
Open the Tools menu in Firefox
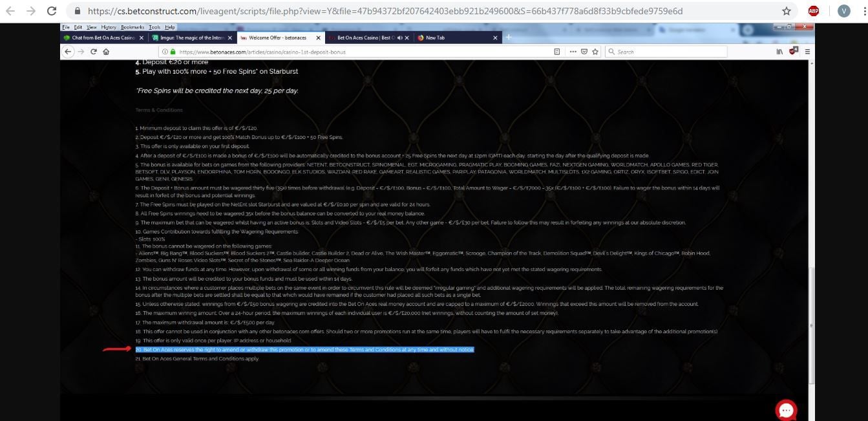pos(154,27)
